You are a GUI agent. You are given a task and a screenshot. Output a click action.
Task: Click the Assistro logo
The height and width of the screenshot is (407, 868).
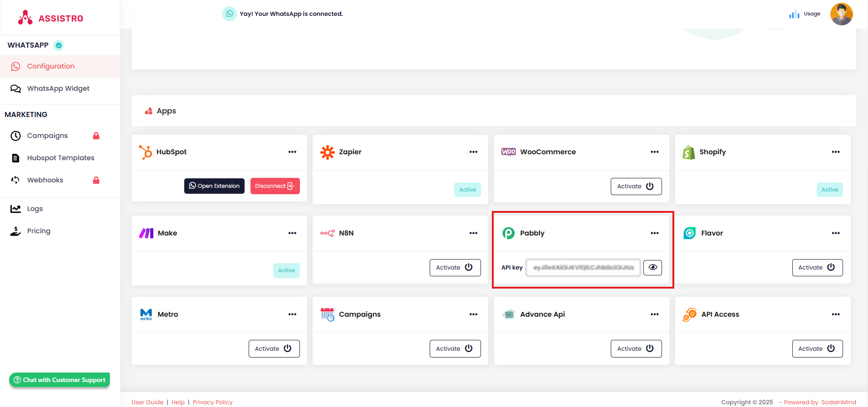coord(50,18)
